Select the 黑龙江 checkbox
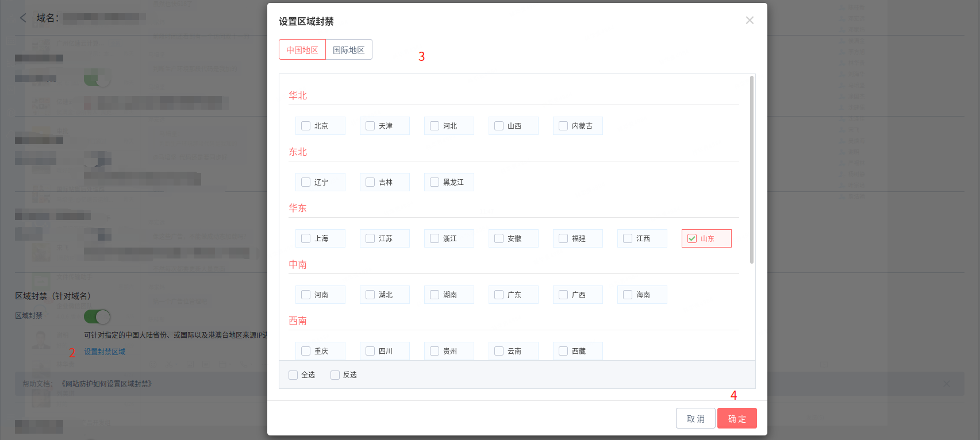The height and width of the screenshot is (440, 980). point(435,182)
